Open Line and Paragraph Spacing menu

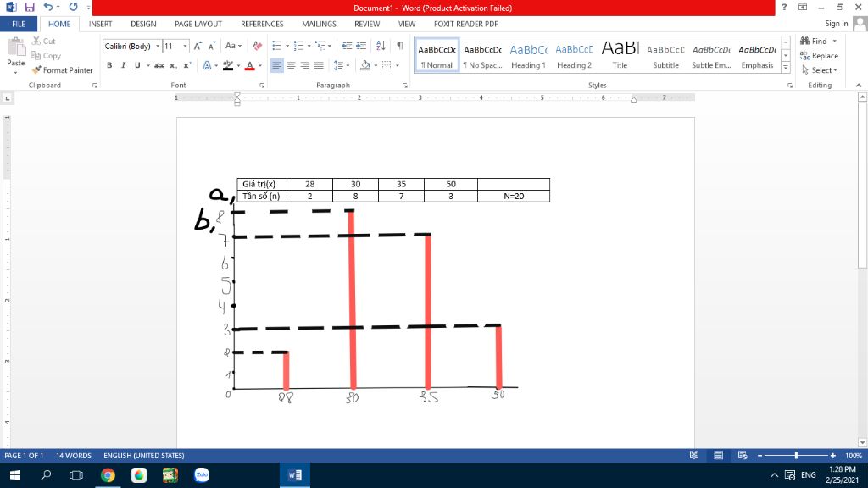(341, 65)
